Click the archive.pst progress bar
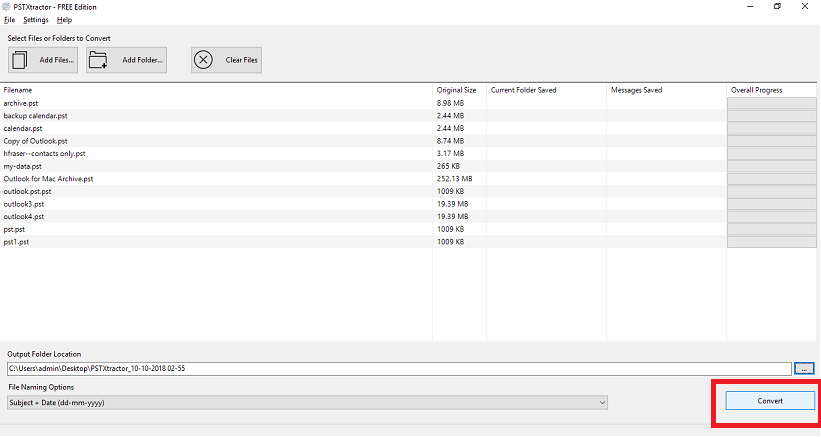The width and height of the screenshot is (821, 437). (772, 103)
